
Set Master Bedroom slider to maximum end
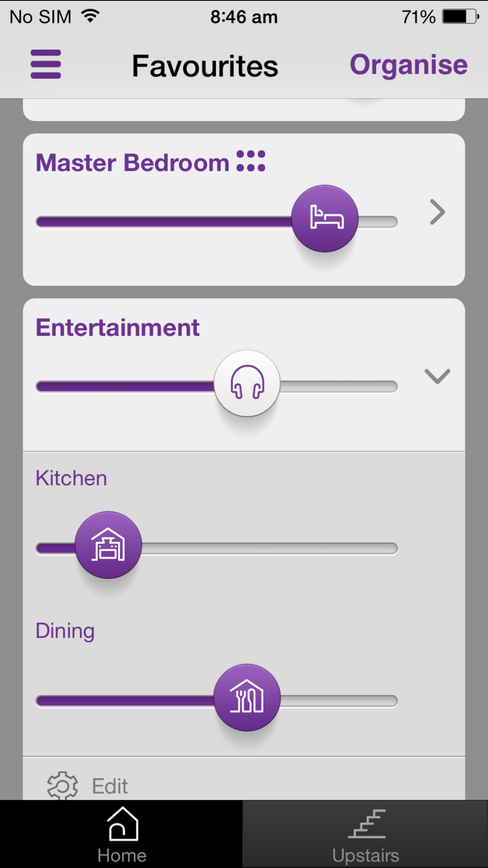click(x=393, y=222)
